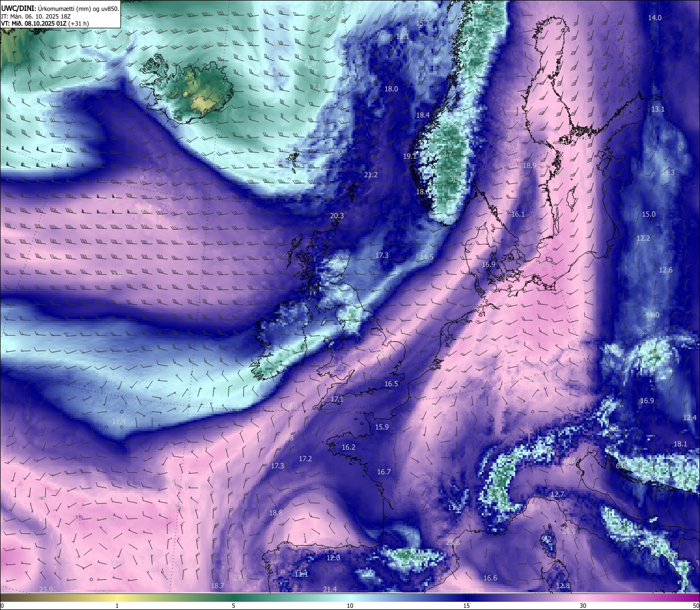Click the '16.5' value label
The image size is (700, 610).
(x=391, y=384)
